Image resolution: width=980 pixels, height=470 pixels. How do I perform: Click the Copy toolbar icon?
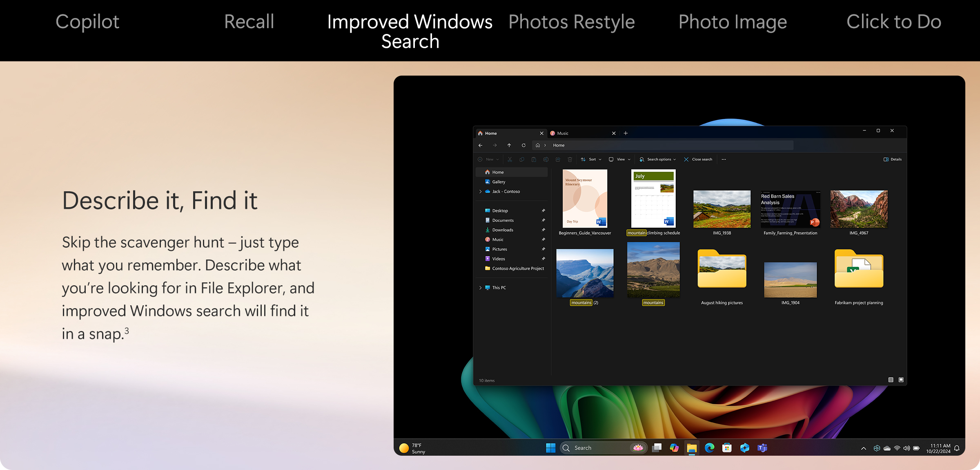coord(522,159)
